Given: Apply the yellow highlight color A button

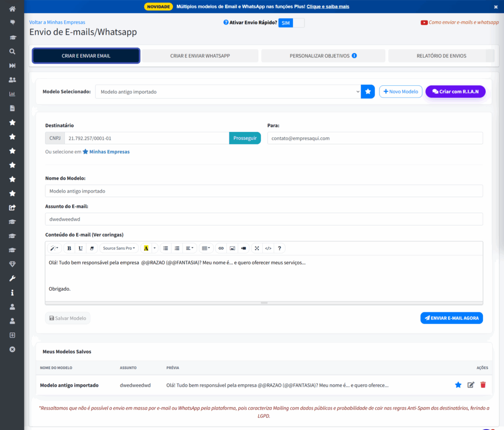Looking at the screenshot, I should click(x=146, y=248).
